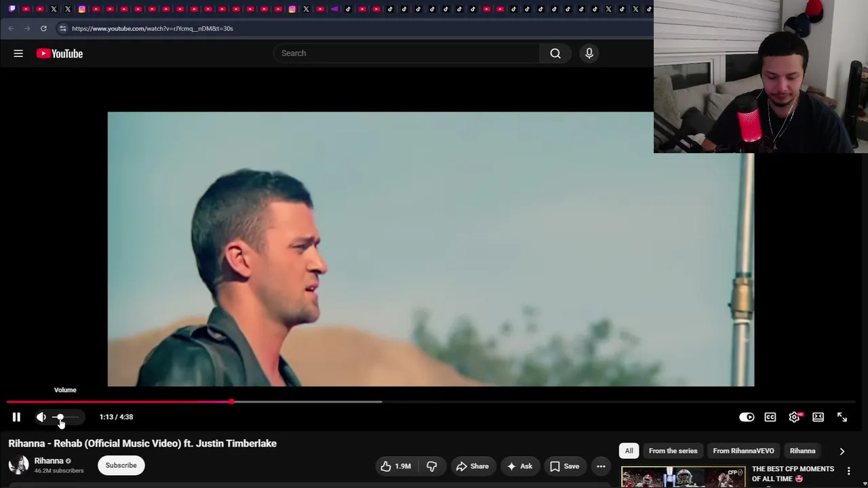
Task: Toggle the autoplay switch
Action: pyautogui.click(x=747, y=417)
